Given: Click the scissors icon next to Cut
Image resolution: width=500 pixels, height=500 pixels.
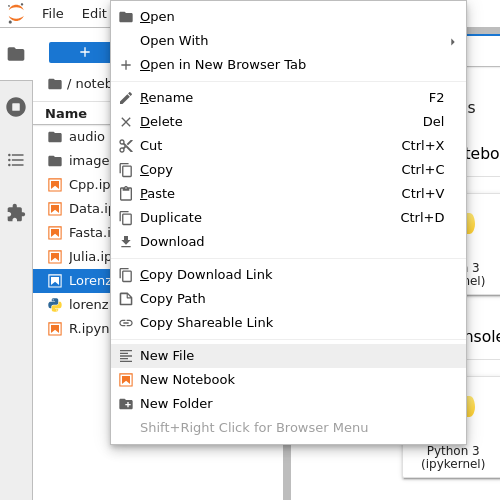Looking at the screenshot, I should (x=126, y=146).
